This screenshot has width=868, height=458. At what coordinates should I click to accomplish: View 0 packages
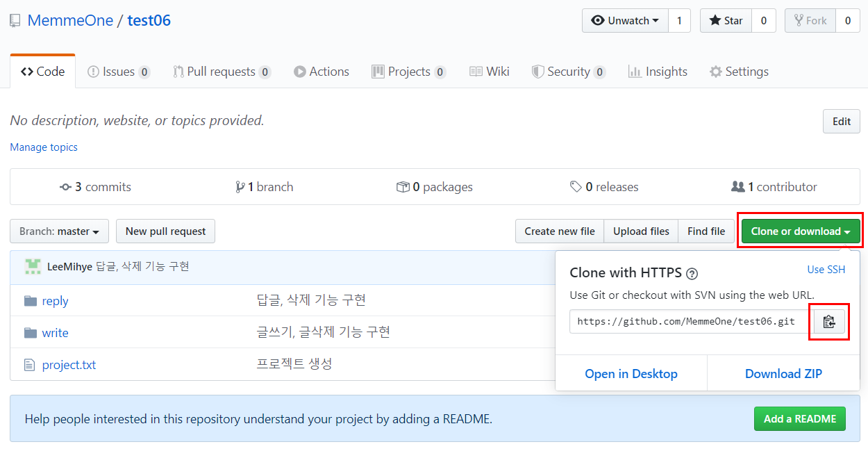[435, 187]
